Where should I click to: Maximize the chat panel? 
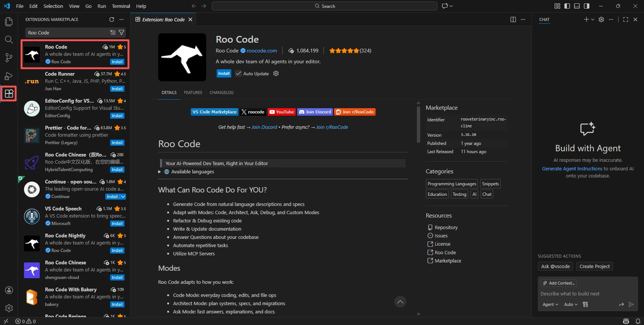pos(626,19)
